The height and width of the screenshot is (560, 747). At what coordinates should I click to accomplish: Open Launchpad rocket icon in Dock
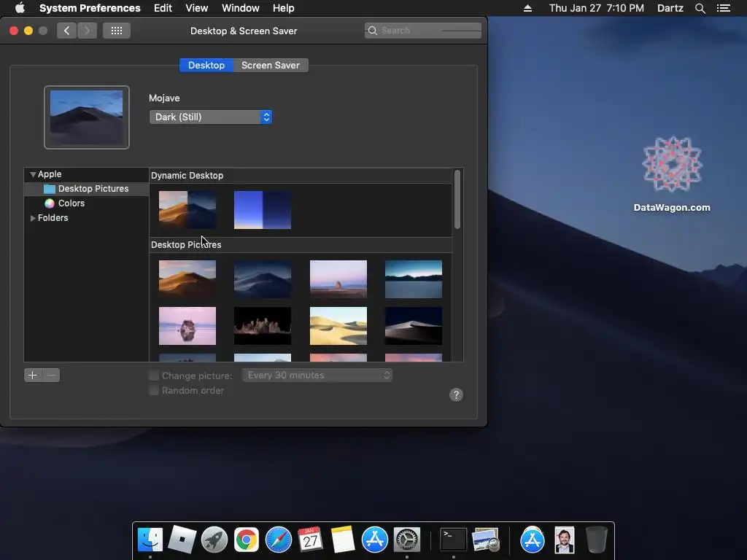tap(214, 540)
